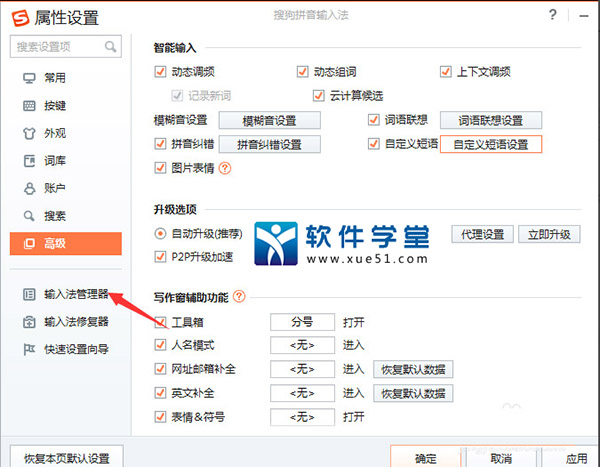Toggle the 表情&符号 checkbox

click(x=160, y=416)
